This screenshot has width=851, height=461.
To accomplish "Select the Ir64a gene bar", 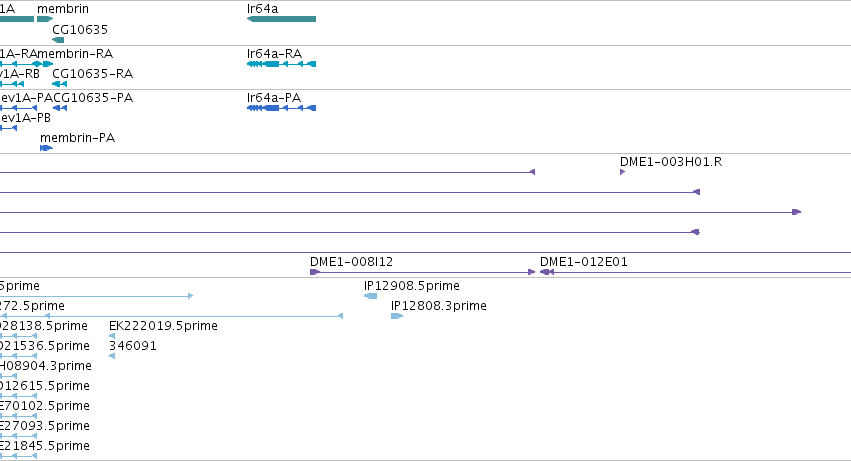I will click(281, 19).
